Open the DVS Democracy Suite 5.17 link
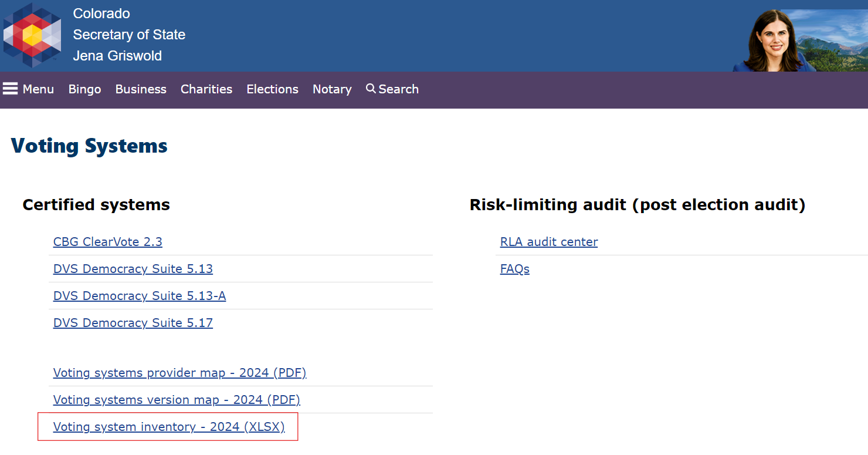 pos(133,323)
